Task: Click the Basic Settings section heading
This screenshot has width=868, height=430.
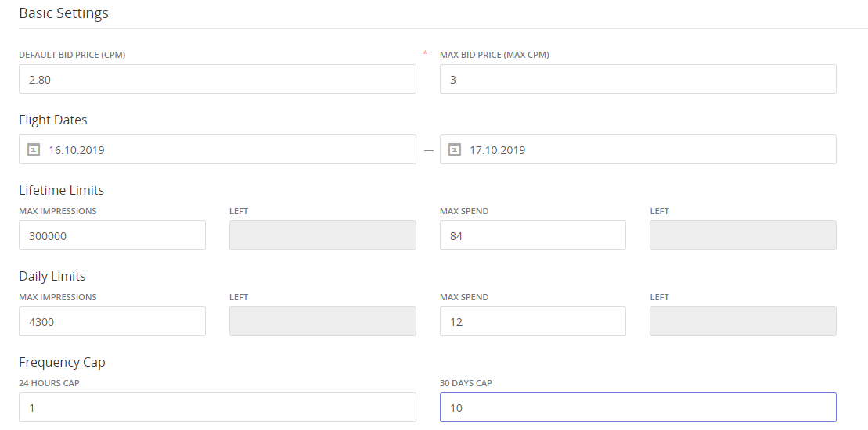Action: click(63, 13)
